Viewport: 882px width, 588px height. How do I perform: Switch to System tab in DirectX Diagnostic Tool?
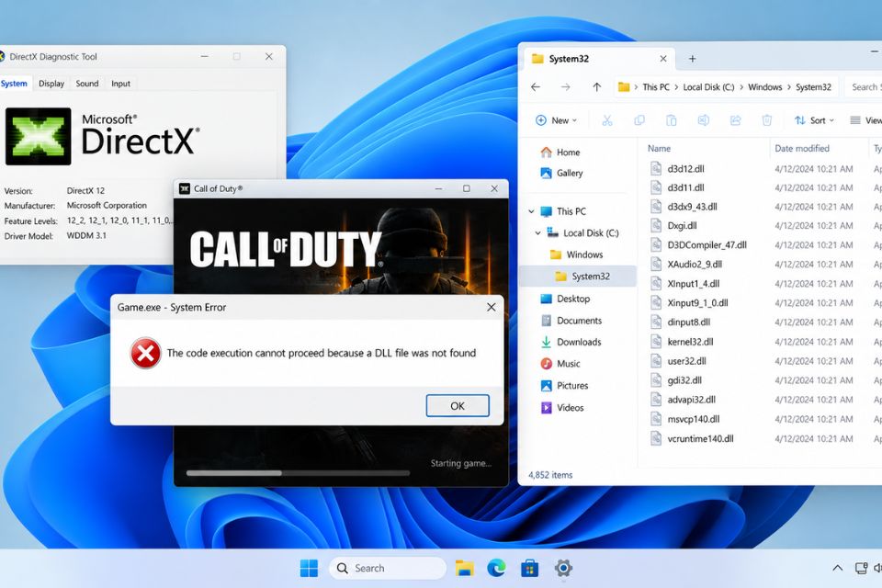[x=14, y=84]
